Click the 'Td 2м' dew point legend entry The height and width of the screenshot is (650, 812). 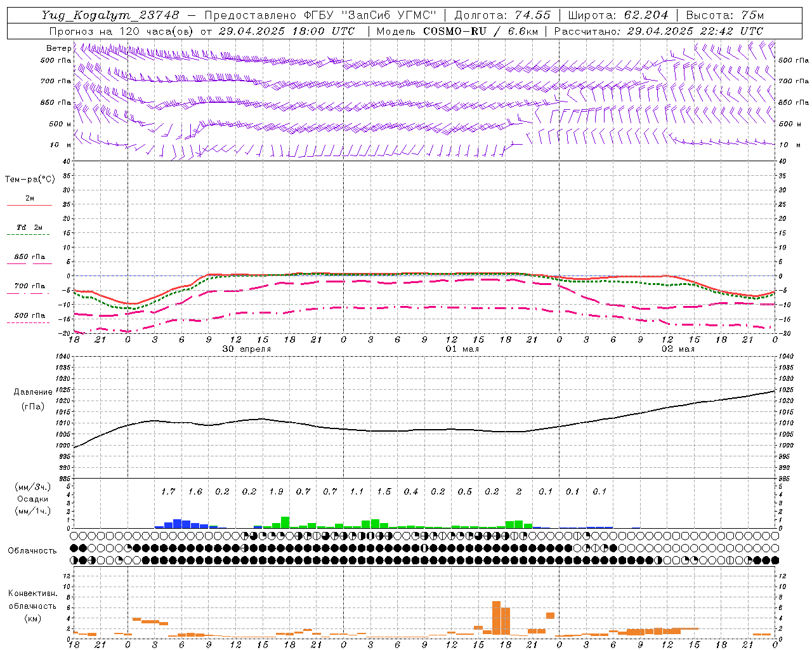point(30,227)
